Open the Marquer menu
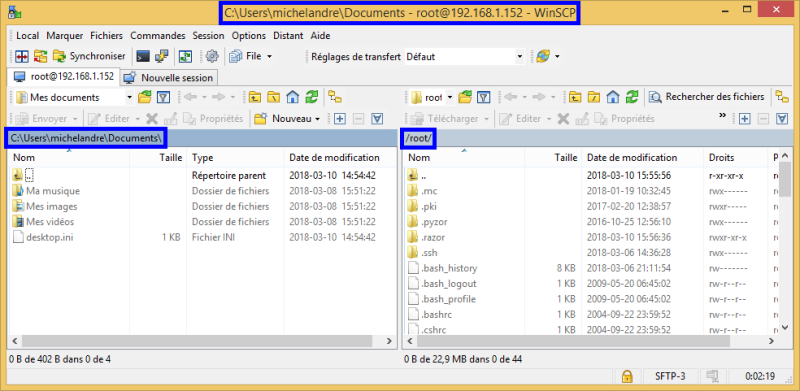The width and height of the screenshot is (800, 391). [65, 36]
